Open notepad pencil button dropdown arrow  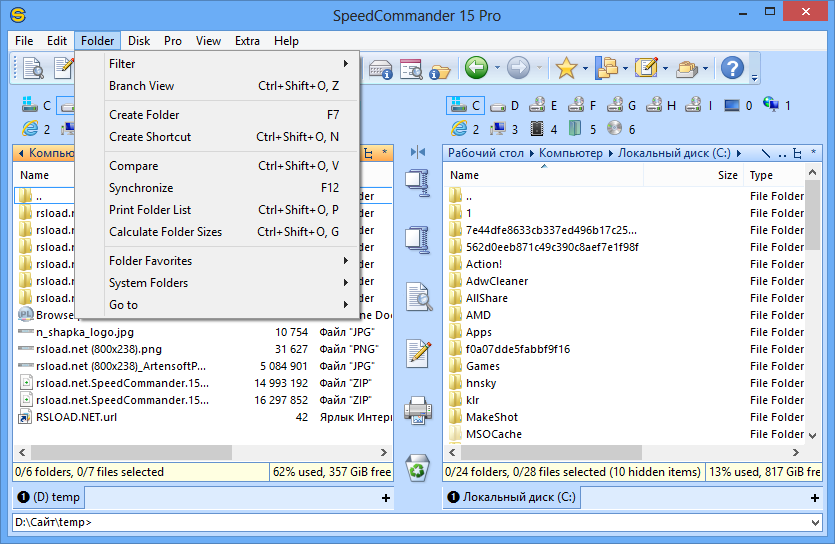tap(665, 68)
